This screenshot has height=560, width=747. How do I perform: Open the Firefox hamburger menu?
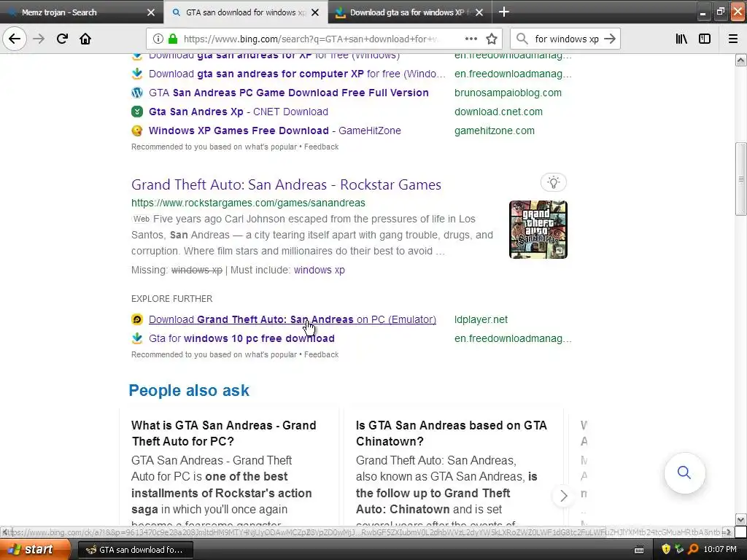click(x=733, y=39)
